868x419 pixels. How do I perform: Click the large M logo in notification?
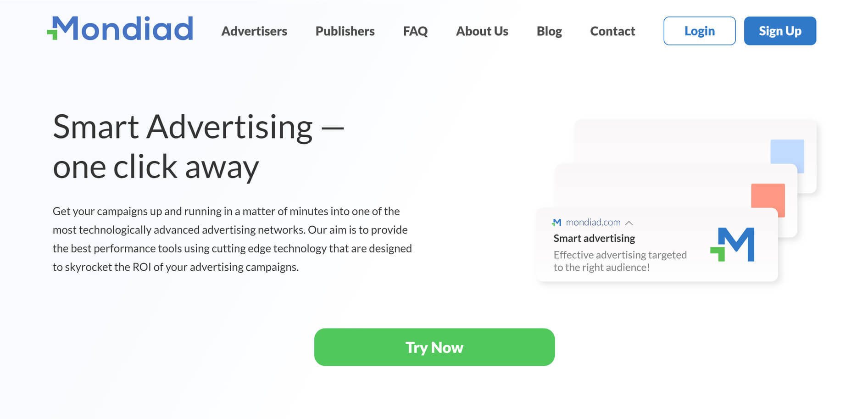pyautogui.click(x=732, y=245)
